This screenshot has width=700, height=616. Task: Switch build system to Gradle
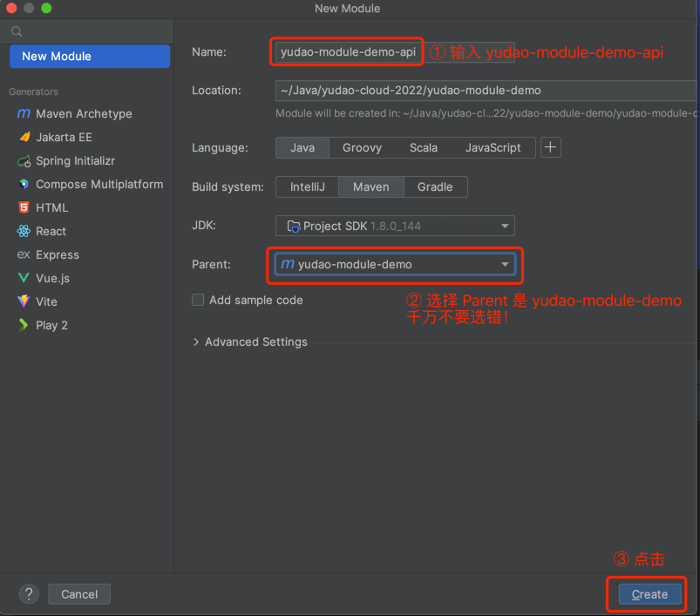point(434,186)
